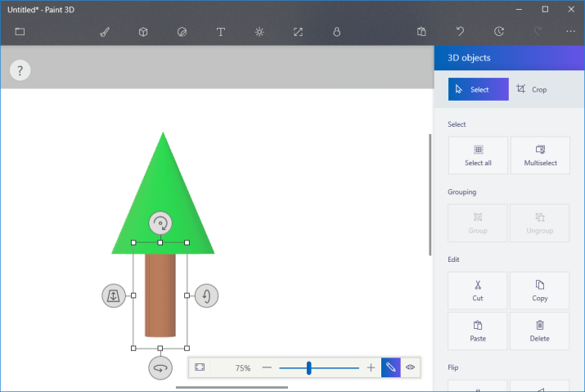Click the top-right corner selection handle
The width and height of the screenshot is (585, 392).
[x=187, y=243]
